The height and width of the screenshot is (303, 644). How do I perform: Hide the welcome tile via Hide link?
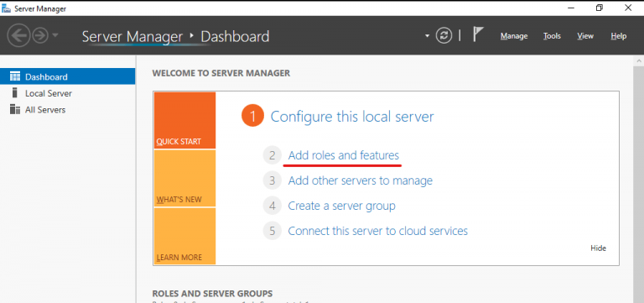598,248
